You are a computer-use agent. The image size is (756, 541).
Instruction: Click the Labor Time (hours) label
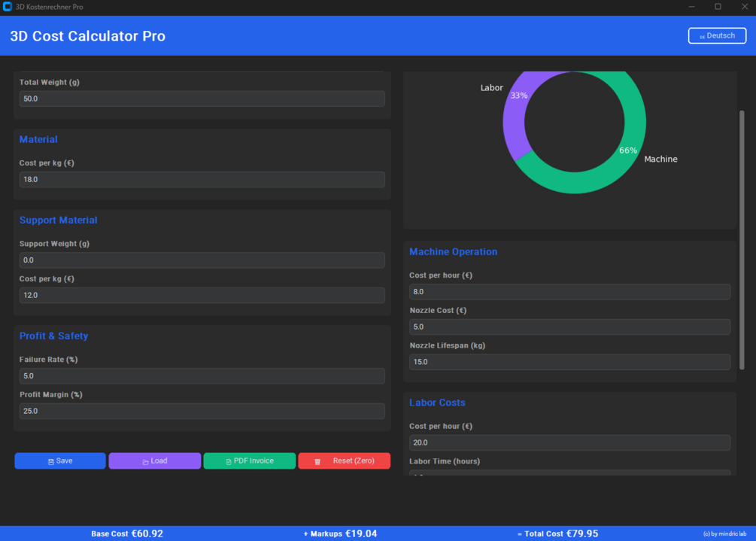(x=445, y=461)
